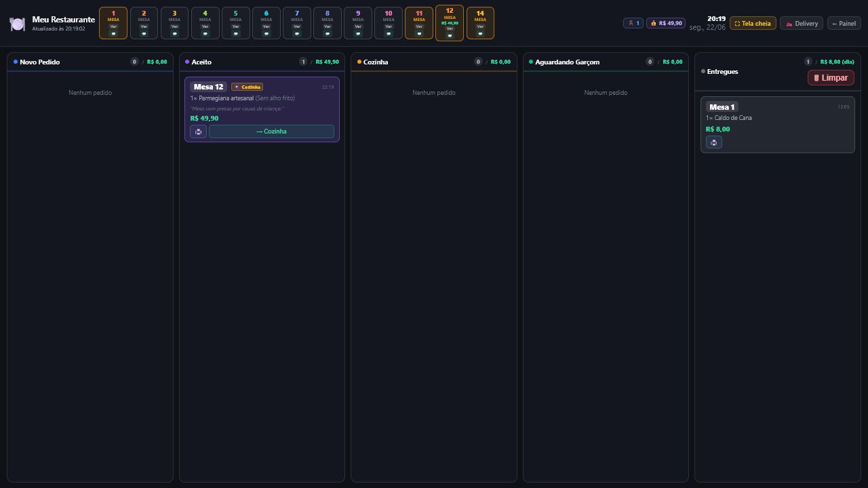Open chat icon on Mesa 2 card
868x488 pixels.
click(x=144, y=33)
